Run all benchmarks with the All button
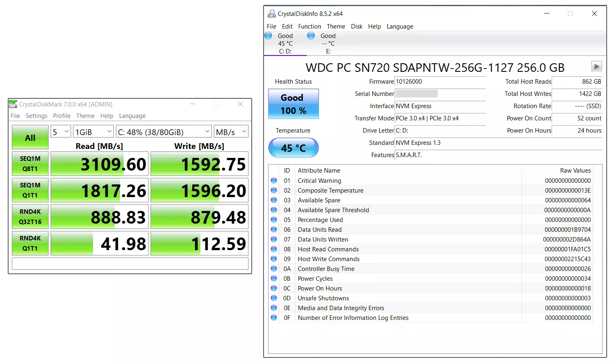Viewport: 612px width, 364px height. 30,137
